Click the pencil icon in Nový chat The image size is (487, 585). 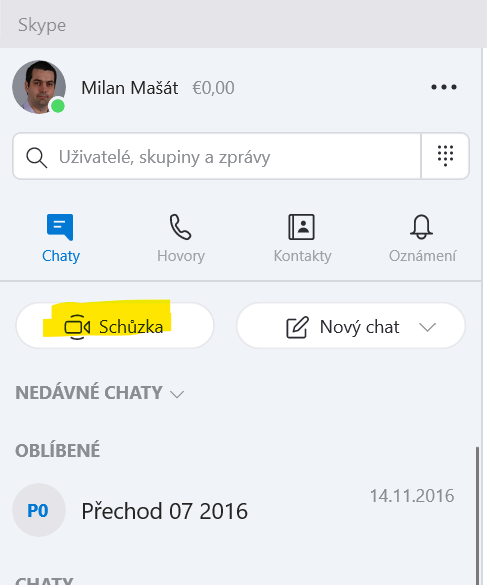coord(297,327)
